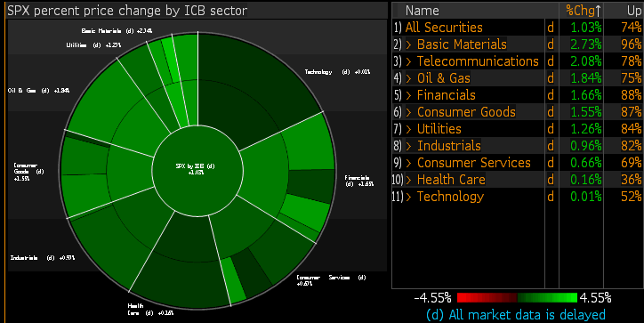This screenshot has width=644, height=323.
Task: Click the 0.16% change value
Action: (586, 180)
